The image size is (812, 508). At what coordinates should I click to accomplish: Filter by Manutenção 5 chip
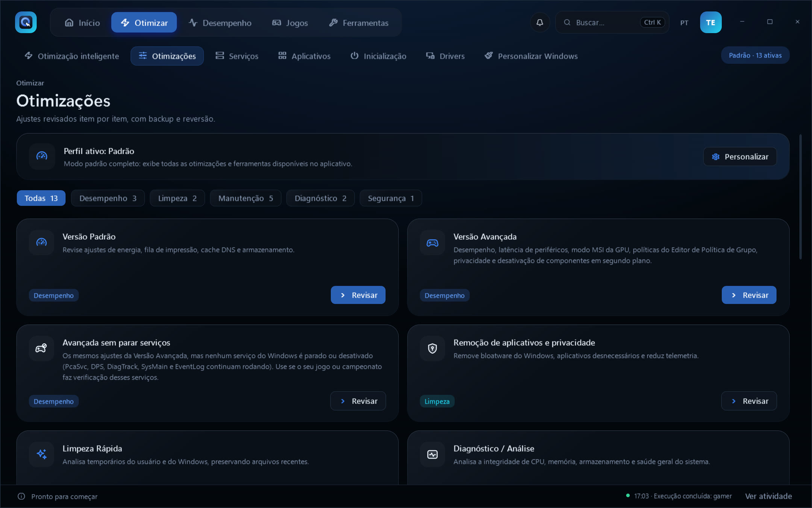pyautogui.click(x=245, y=198)
